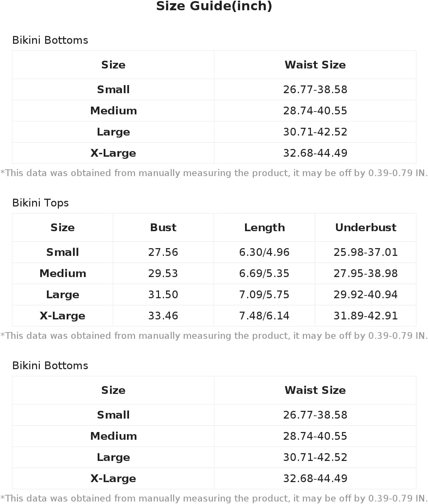Viewport: 428px width, 504px height.
Task: Click the Bust column header
Action: (x=163, y=228)
